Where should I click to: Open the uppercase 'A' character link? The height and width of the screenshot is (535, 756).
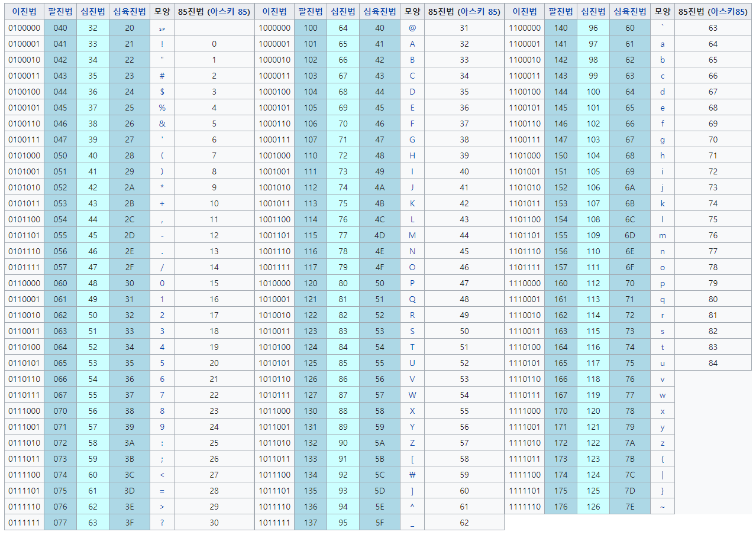point(412,44)
